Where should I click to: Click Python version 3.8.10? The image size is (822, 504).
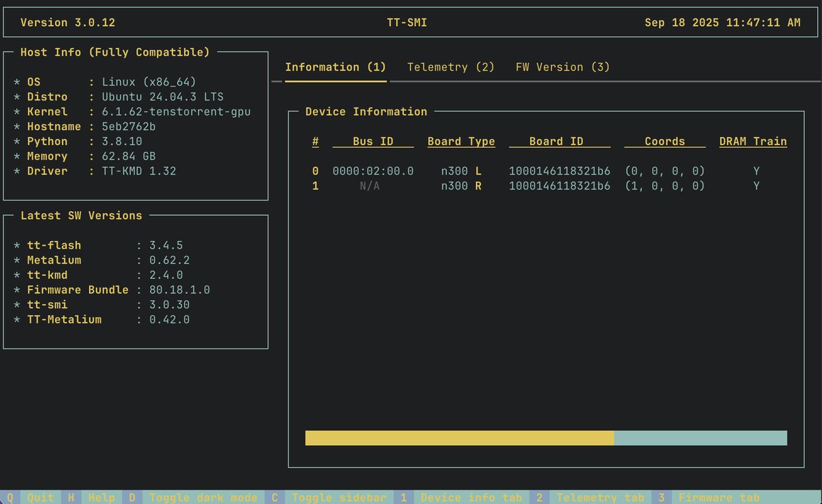pyautogui.click(x=122, y=141)
